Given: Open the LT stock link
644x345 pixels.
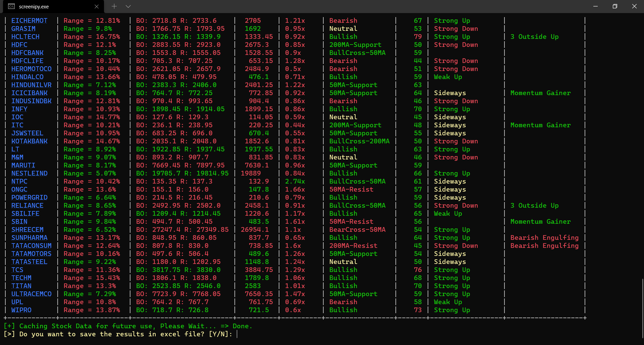Looking at the screenshot, I should coord(15,149).
